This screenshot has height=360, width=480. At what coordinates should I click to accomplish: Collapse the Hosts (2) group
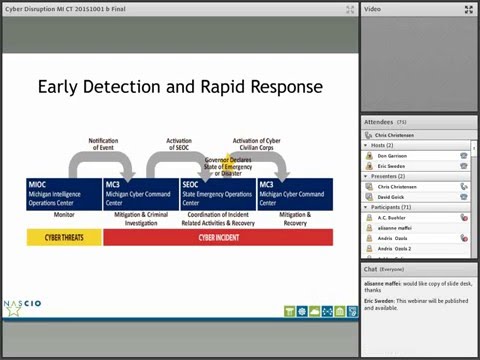pyautogui.click(x=366, y=145)
